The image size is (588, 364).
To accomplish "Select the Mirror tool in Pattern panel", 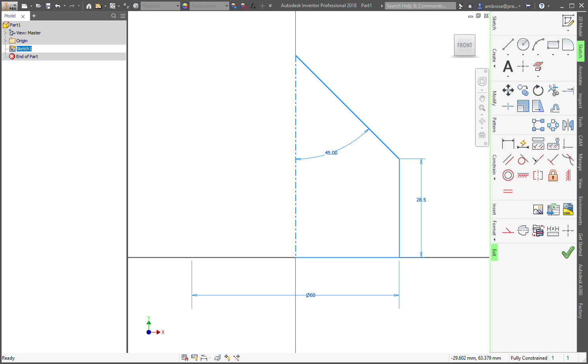I will (568, 124).
